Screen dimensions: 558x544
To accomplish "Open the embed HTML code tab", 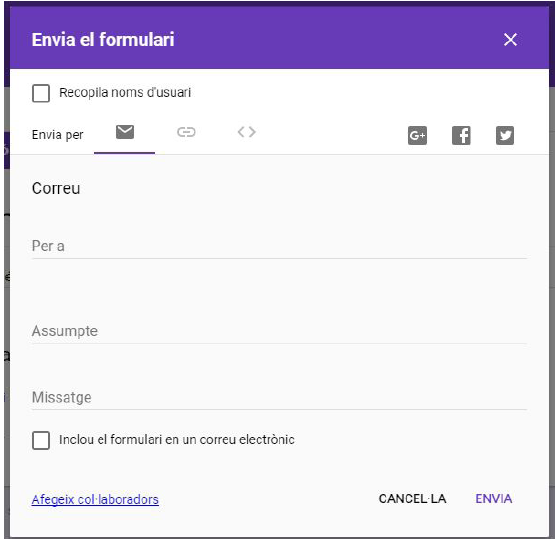I will pos(247,132).
